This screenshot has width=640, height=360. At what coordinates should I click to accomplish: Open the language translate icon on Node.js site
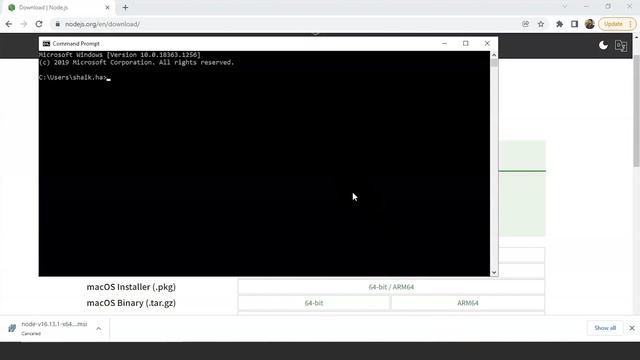click(x=621, y=45)
